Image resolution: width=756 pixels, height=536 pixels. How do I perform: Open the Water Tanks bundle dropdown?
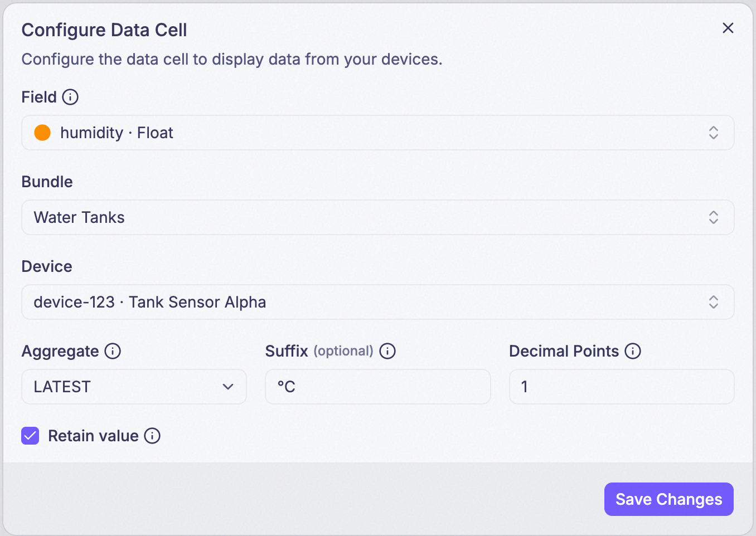pos(378,217)
